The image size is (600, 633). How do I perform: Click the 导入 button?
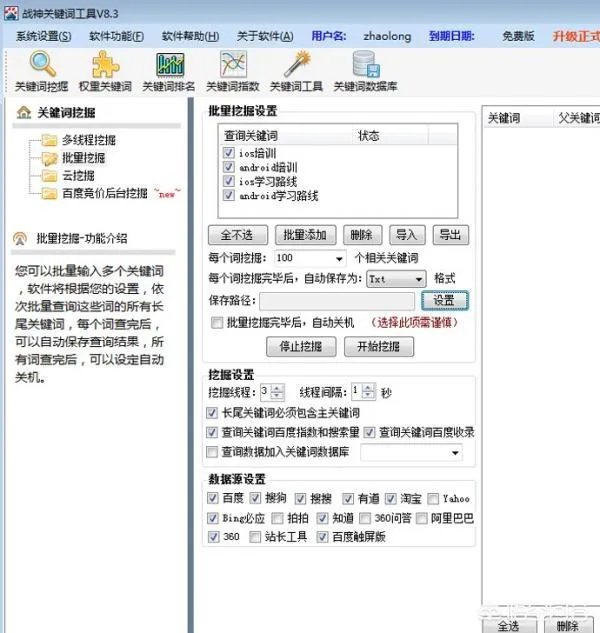pyautogui.click(x=407, y=235)
